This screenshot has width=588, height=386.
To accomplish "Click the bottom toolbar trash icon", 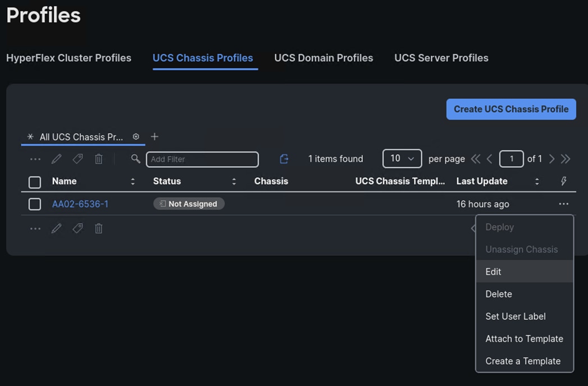I will click(x=99, y=228).
